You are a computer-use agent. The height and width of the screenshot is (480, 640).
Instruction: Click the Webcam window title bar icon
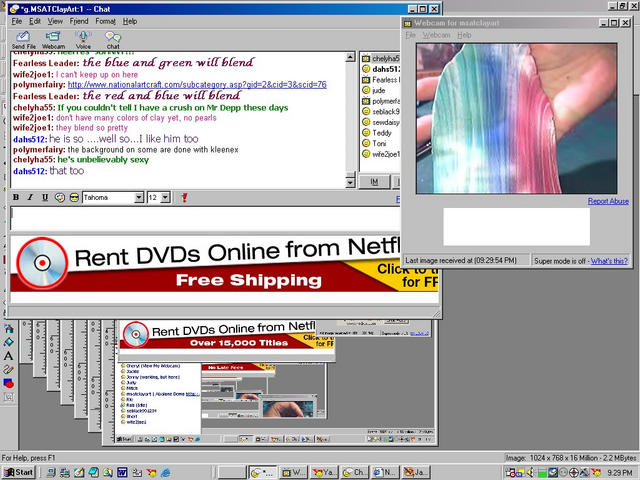coord(408,23)
